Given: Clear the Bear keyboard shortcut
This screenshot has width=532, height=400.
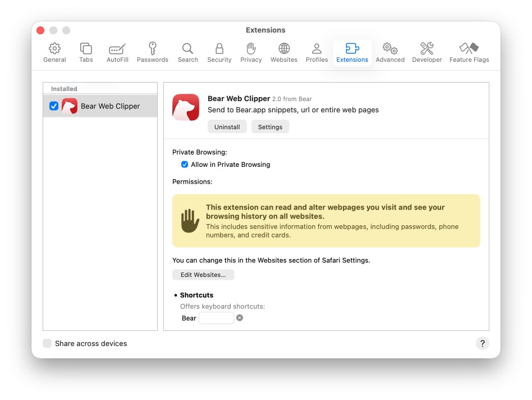Looking at the screenshot, I should [240, 318].
